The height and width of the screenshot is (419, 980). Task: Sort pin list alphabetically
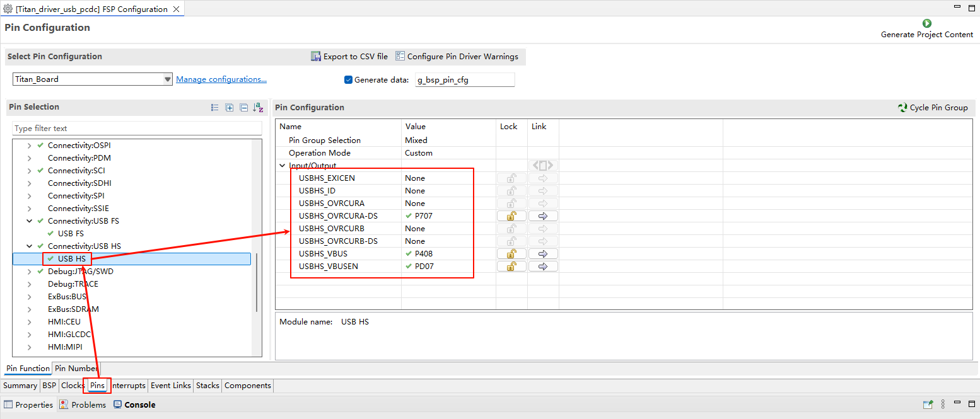coord(258,108)
